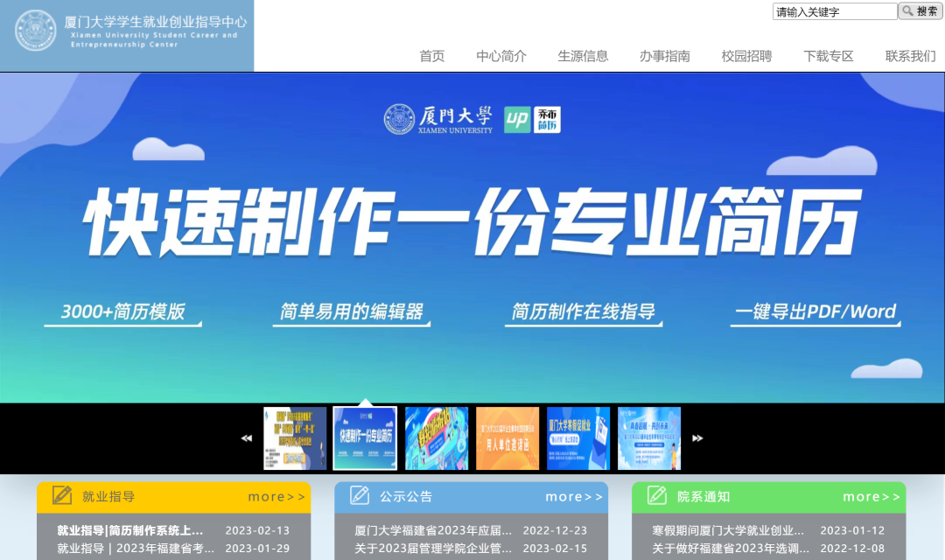The height and width of the screenshot is (560, 945).
Task: Select the 用人单位邀请函 orange thumbnail
Action: [x=507, y=438]
